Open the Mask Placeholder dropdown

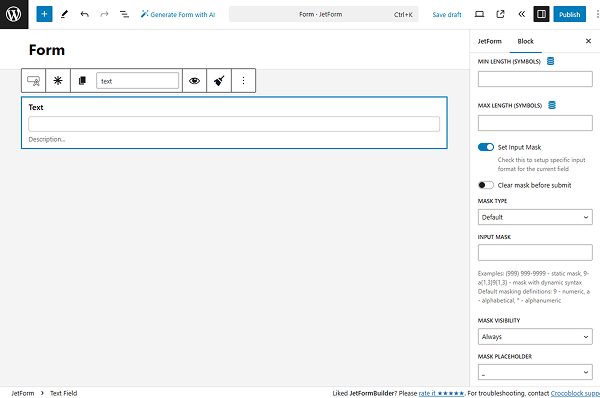[535, 372]
